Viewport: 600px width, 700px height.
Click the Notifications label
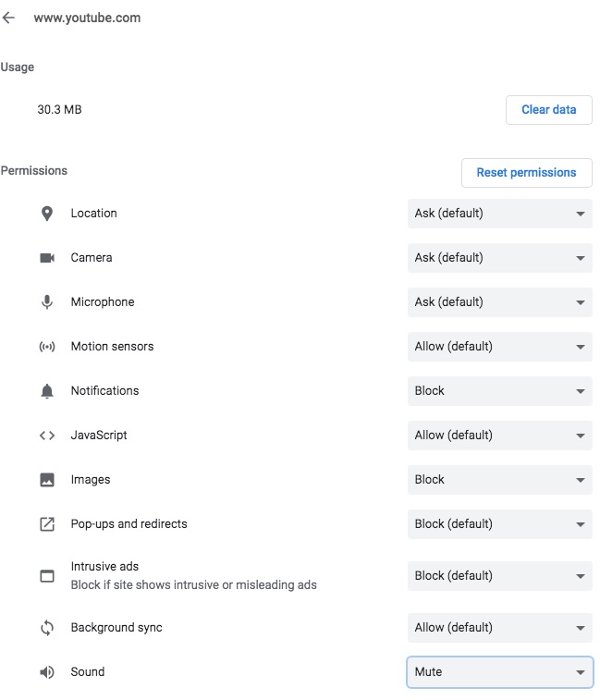[x=104, y=391]
